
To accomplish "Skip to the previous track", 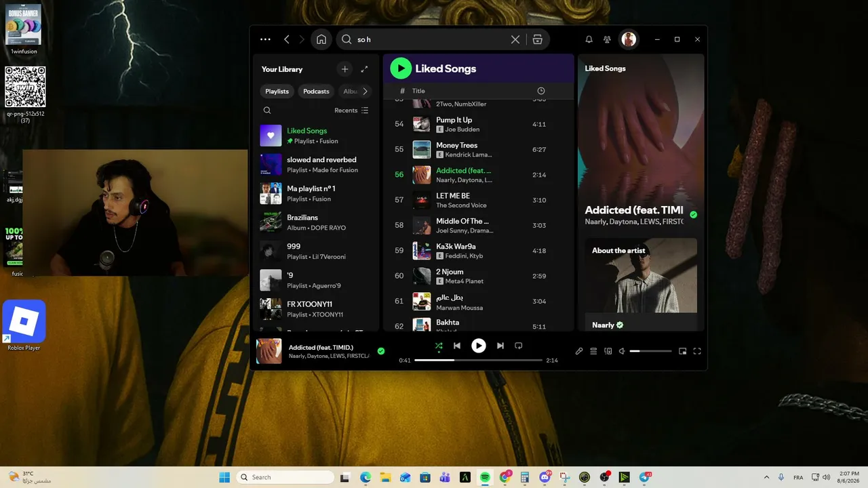I will (x=457, y=346).
